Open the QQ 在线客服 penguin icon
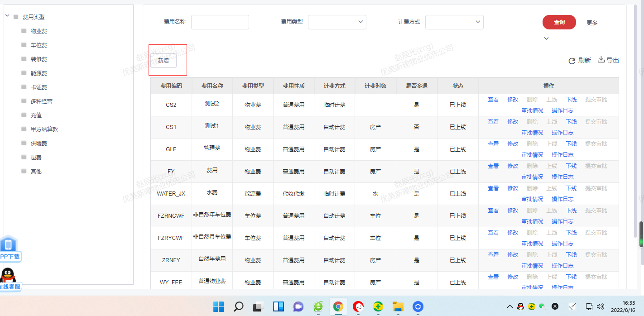The height and width of the screenshot is (316, 644). click(7, 275)
